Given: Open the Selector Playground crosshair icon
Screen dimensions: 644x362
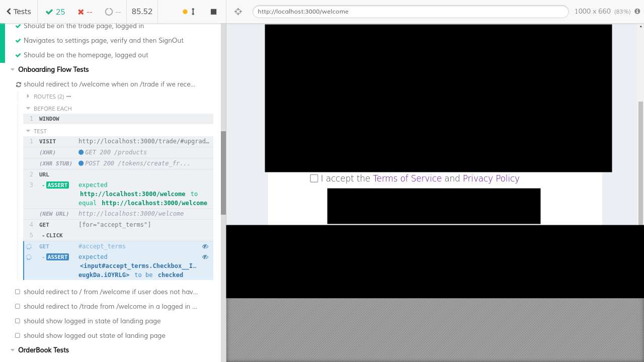Looking at the screenshot, I should pos(237,11).
